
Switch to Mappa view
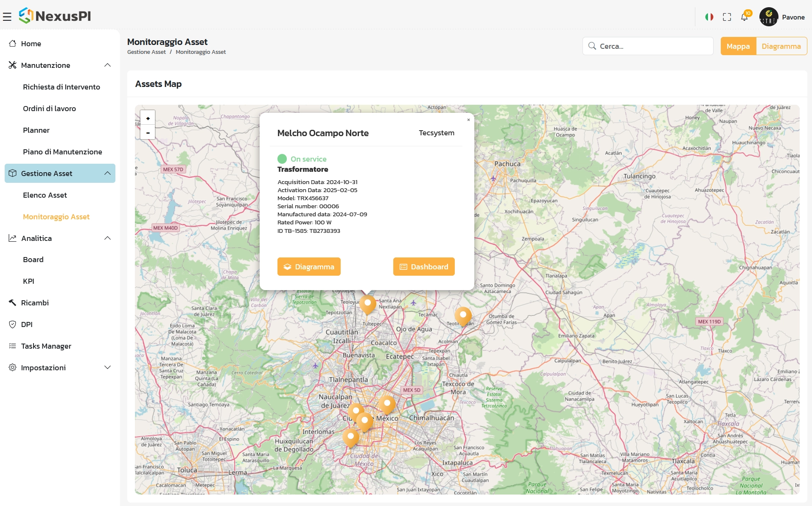click(738, 46)
